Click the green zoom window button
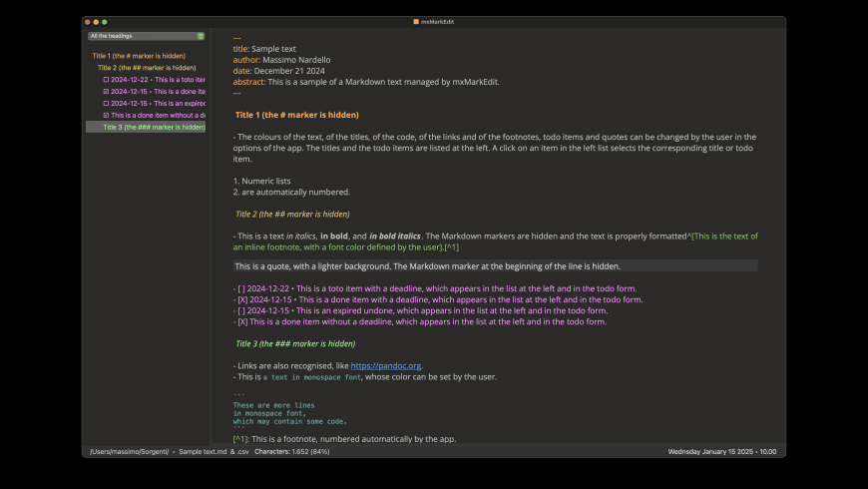Viewport: 868px width, 489px height. point(105,22)
